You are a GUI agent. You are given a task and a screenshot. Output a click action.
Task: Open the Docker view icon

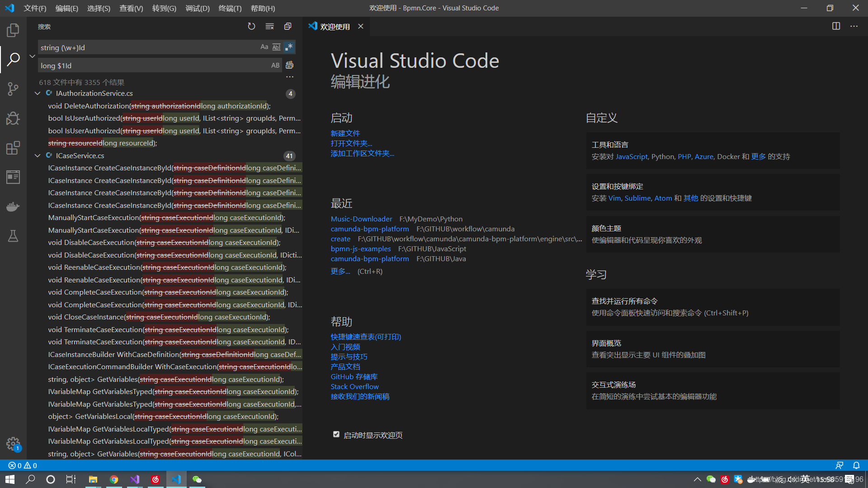pos(13,206)
